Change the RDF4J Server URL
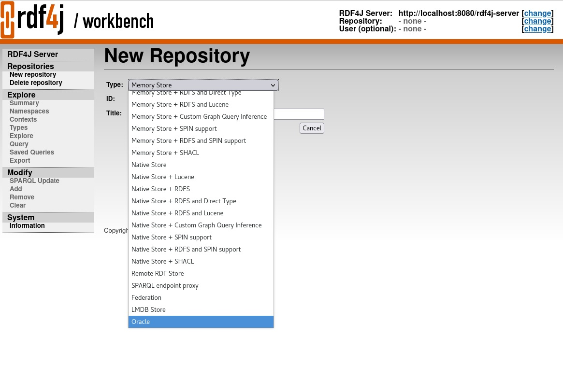 tap(537, 13)
